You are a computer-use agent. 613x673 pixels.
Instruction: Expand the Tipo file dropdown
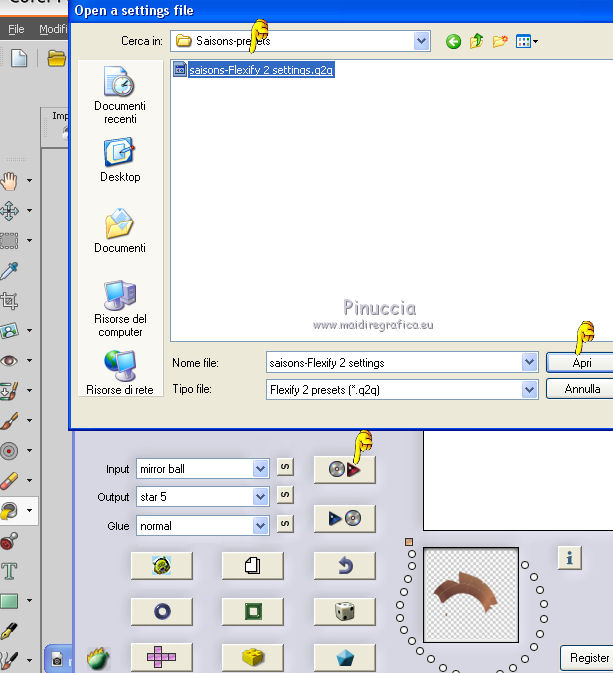530,390
